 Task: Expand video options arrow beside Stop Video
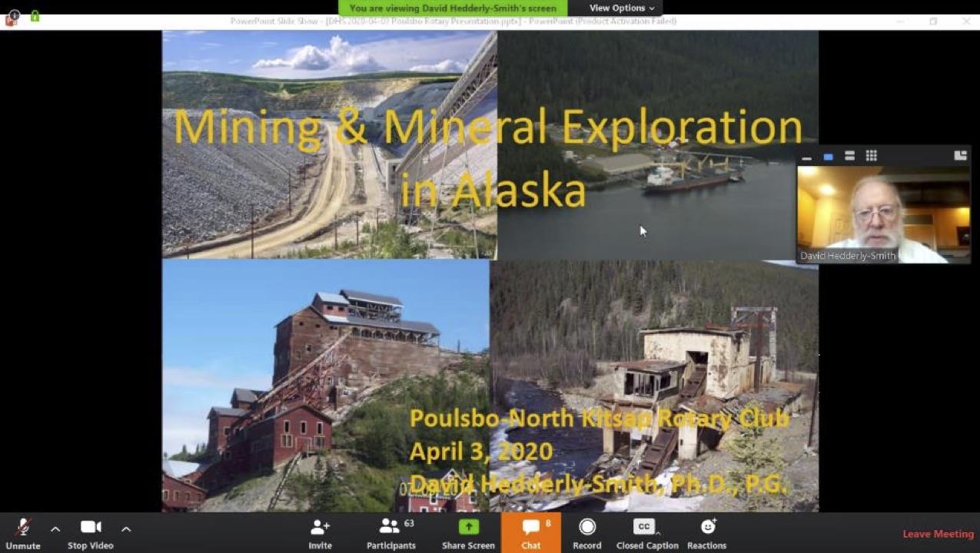126,528
